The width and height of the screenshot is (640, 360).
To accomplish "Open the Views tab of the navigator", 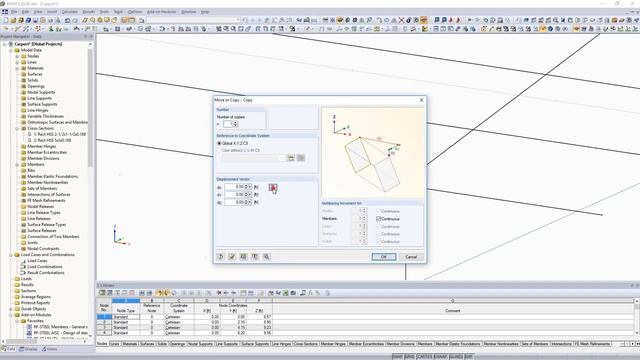I will [50, 349].
